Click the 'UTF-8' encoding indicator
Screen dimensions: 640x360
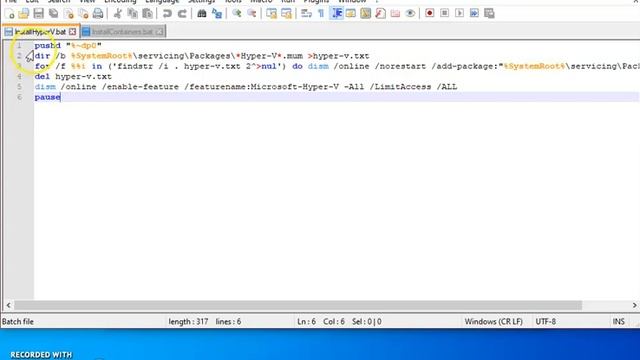click(x=545, y=322)
